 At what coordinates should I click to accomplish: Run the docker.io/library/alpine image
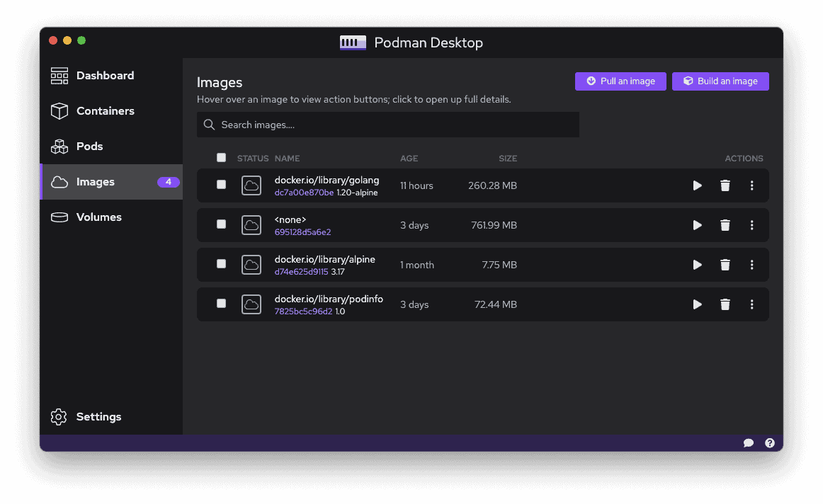(x=697, y=265)
